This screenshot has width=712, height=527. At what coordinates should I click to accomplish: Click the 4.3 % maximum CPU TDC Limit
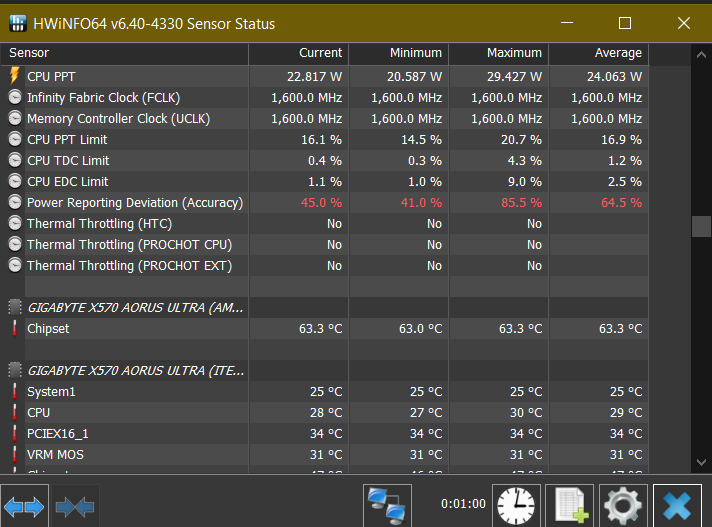(525, 161)
